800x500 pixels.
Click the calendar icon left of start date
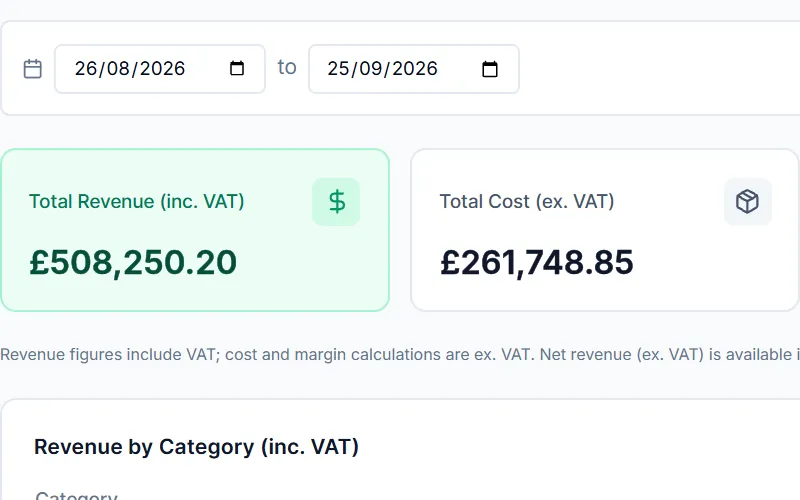point(33,69)
